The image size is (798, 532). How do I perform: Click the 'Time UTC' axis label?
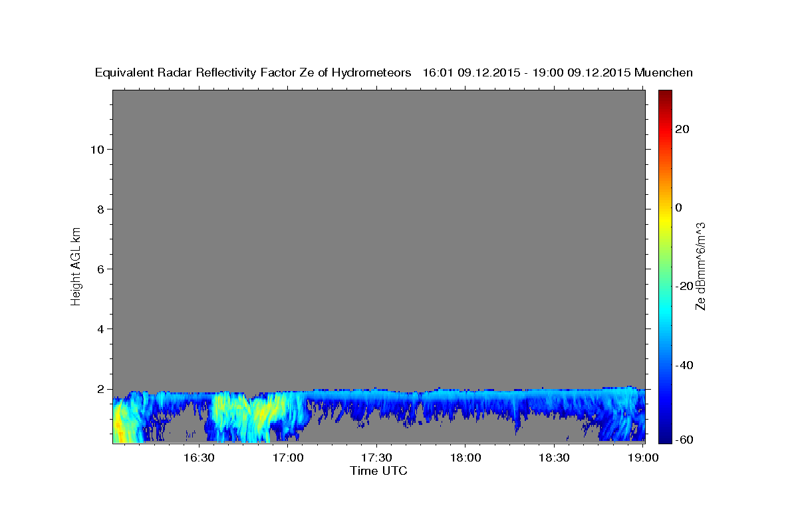(378, 471)
